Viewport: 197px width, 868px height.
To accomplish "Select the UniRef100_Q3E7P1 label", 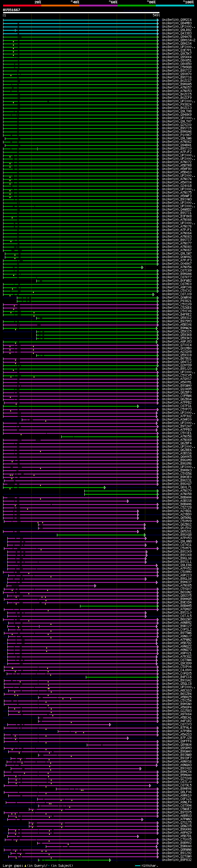I will [x=177, y=50].
